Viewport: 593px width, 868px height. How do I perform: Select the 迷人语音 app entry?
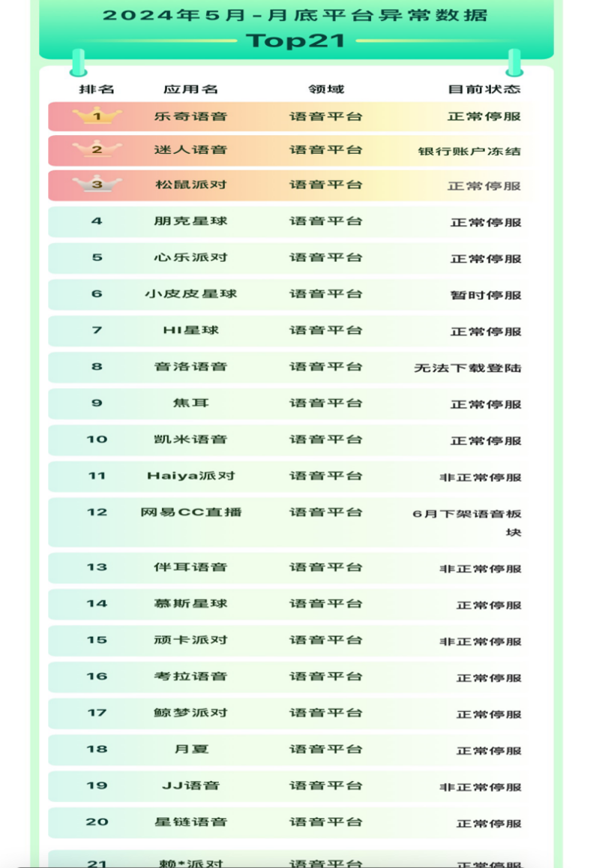pos(190,149)
